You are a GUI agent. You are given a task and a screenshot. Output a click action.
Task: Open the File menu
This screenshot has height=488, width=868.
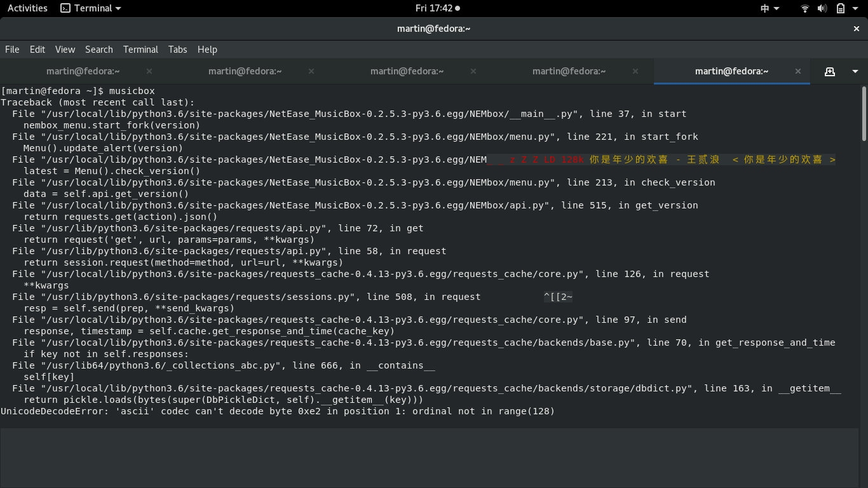tap(11, 49)
